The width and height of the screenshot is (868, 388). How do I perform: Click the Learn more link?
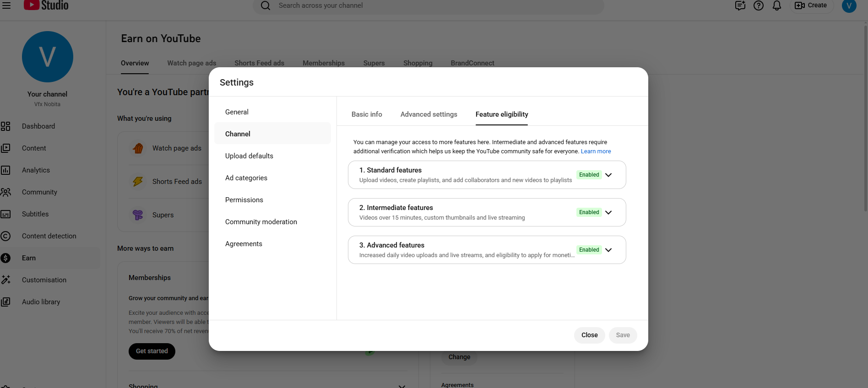point(596,151)
